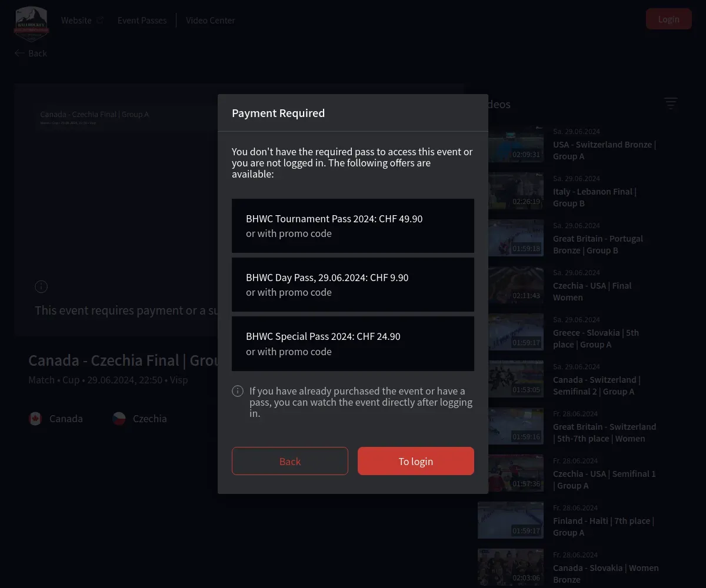706x588 pixels.
Task: Click Canada - Switzerland | Semifinal 2 title
Action: point(597,386)
